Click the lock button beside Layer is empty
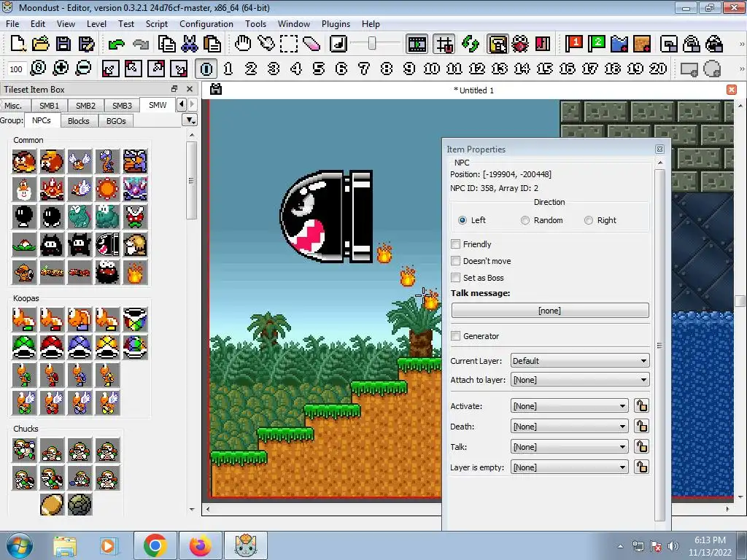Image resolution: width=747 pixels, height=560 pixels. pyautogui.click(x=641, y=467)
